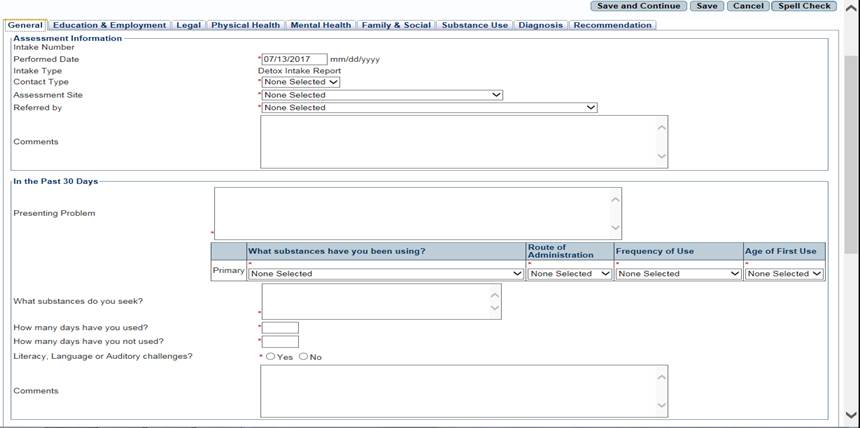
Task: Switch to the Education & Employment tab
Action: [109, 25]
